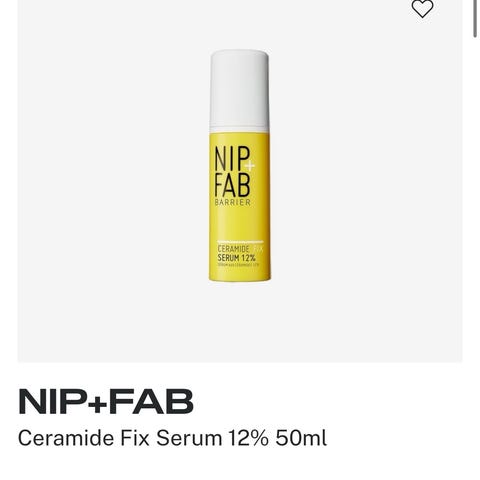
Task: Click the SERUM 12% label on the bottle
Action: pyautogui.click(x=236, y=258)
